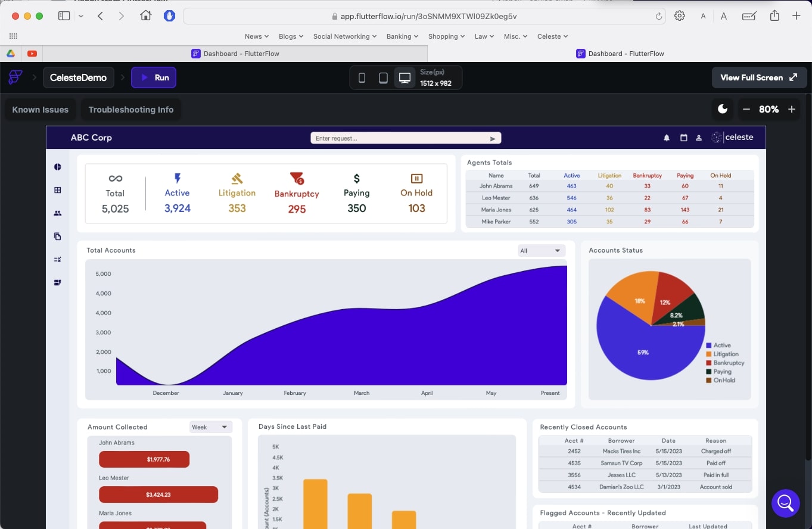Open the pie chart dashboard sidebar icon
812x529 pixels.
[58, 167]
